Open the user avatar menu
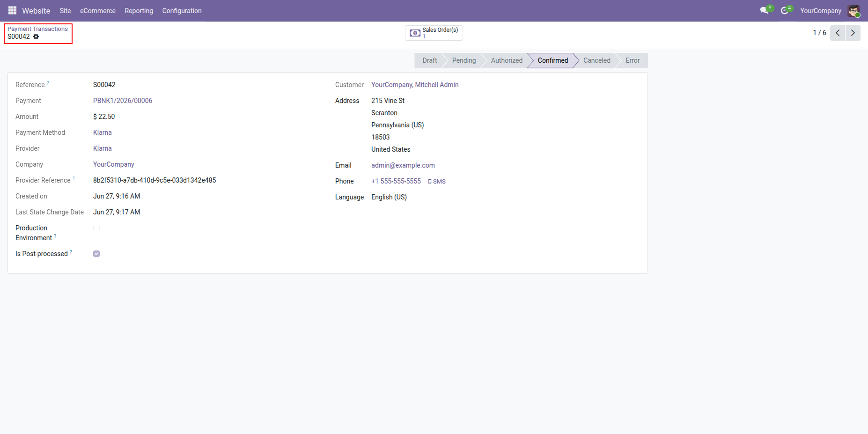The image size is (868, 434). point(854,10)
